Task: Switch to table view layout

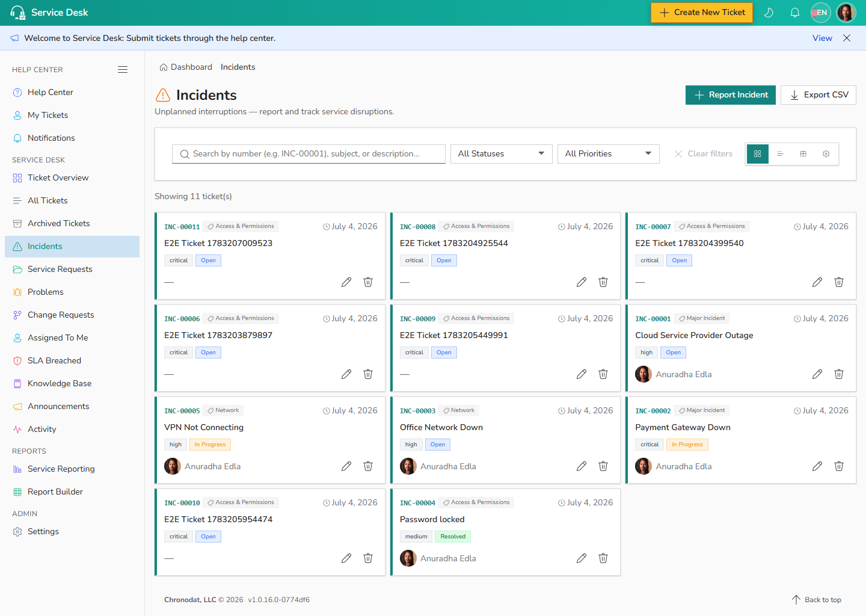Action: coord(803,154)
